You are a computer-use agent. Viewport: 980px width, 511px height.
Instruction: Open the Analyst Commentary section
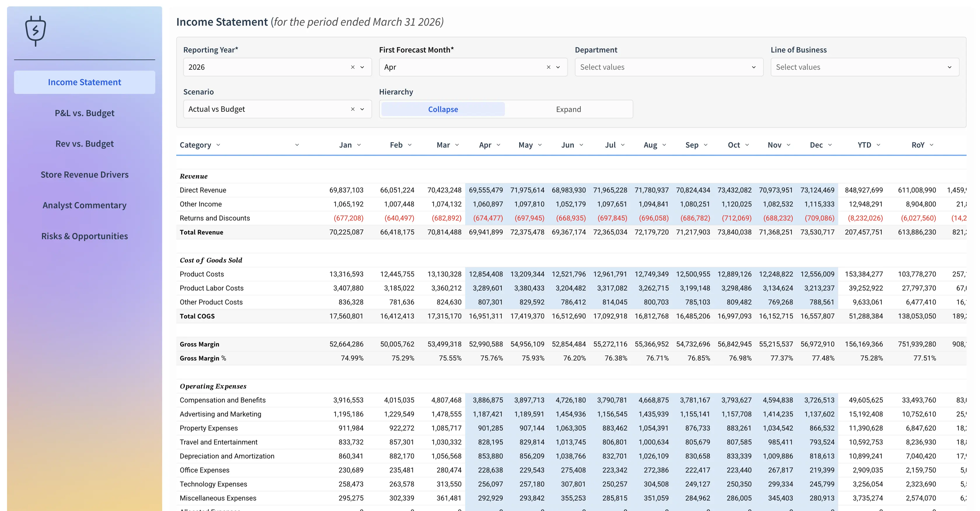point(84,205)
